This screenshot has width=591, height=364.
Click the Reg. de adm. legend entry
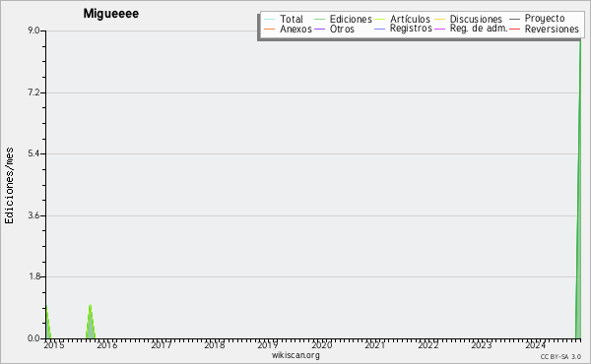coord(471,29)
